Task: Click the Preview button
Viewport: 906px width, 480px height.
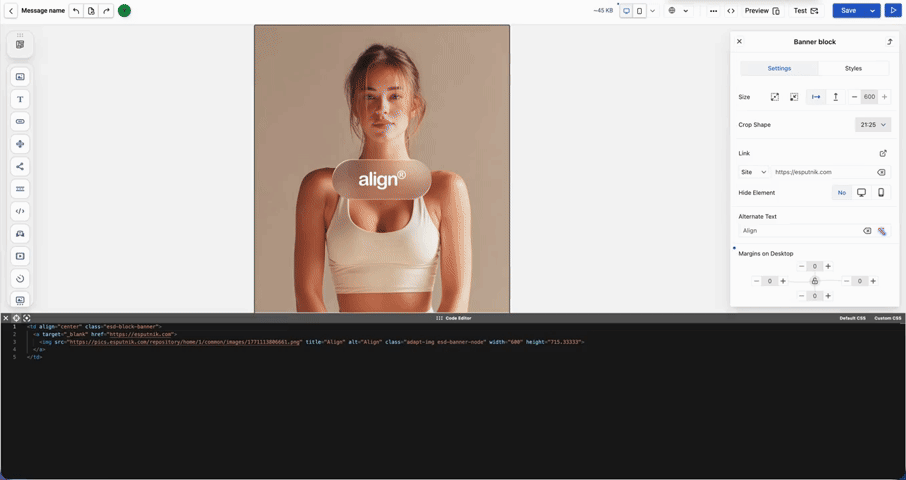Action: coord(762,11)
